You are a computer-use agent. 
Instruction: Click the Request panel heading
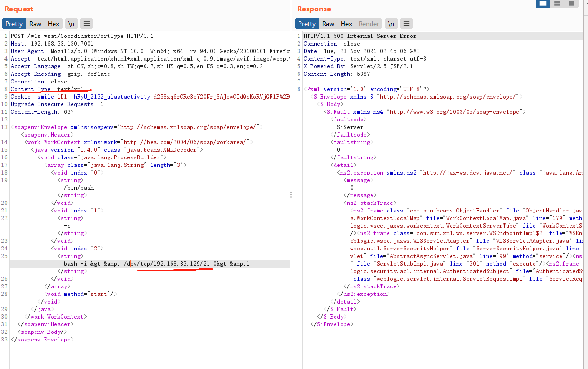19,9
